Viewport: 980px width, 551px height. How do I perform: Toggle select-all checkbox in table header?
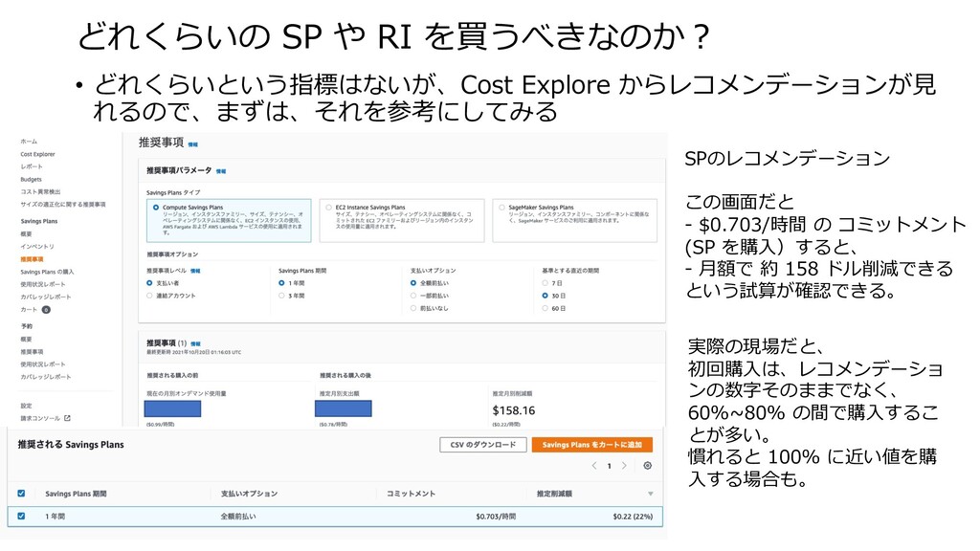21,493
